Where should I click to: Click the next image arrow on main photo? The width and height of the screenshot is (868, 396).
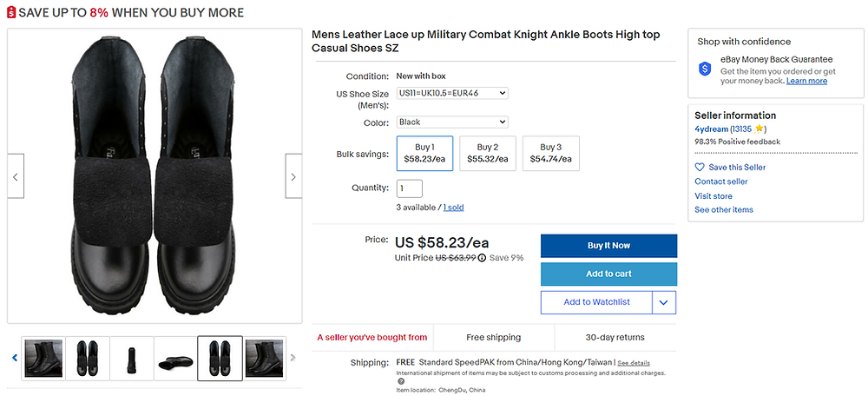pyautogui.click(x=293, y=177)
